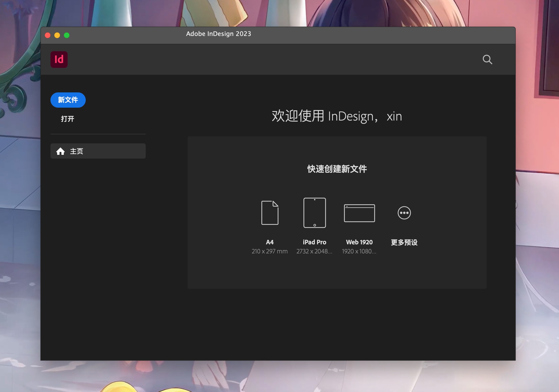Click the A4 preset label text

(270, 242)
